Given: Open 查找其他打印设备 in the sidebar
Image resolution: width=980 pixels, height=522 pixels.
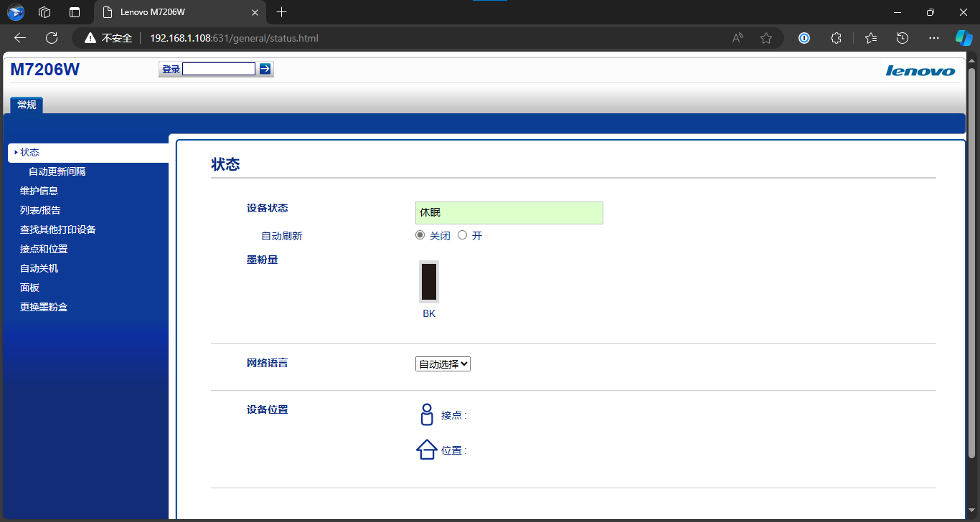Looking at the screenshot, I should tap(57, 229).
